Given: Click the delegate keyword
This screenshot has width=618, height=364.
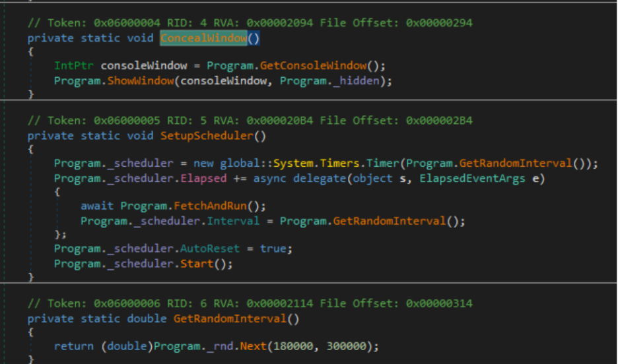Looking at the screenshot, I should coord(320,178).
